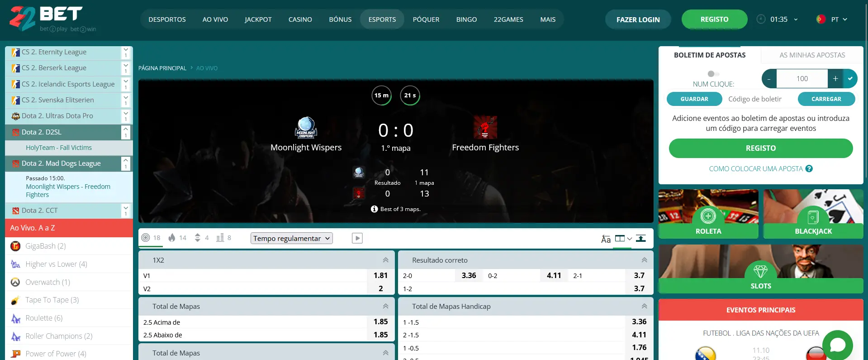
Task: Open Higher vs Lower (4) game
Action: (x=69, y=264)
